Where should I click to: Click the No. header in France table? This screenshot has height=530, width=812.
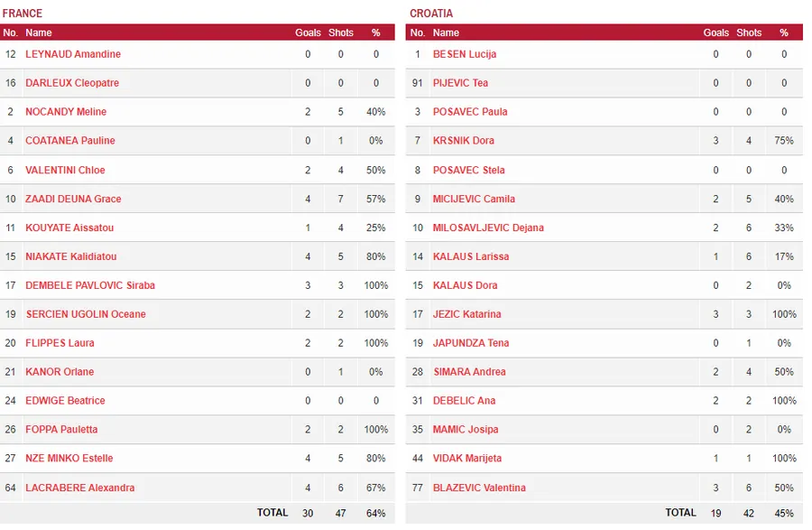point(11,33)
